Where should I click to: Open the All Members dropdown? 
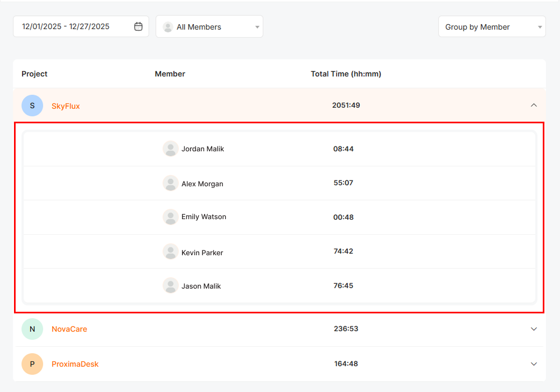click(x=209, y=27)
